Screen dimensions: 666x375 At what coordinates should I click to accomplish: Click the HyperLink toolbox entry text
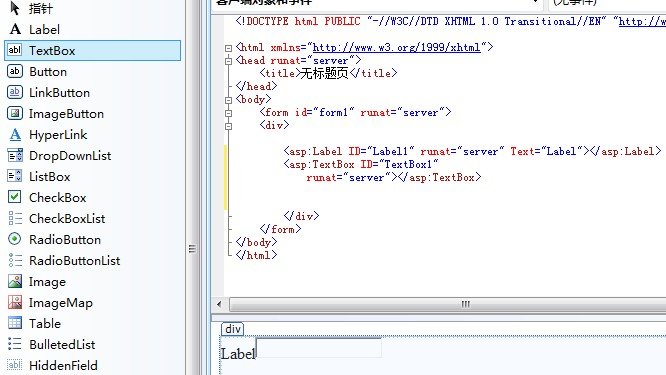(58, 135)
